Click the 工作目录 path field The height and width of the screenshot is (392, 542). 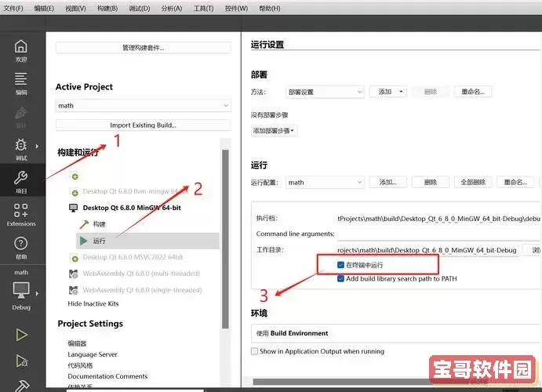pos(427,250)
